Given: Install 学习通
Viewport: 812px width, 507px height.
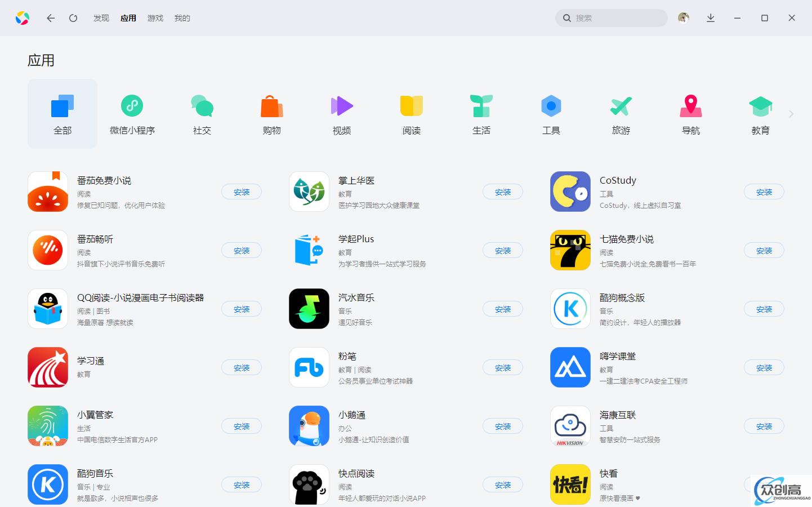Looking at the screenshot, I should (242, 368).
